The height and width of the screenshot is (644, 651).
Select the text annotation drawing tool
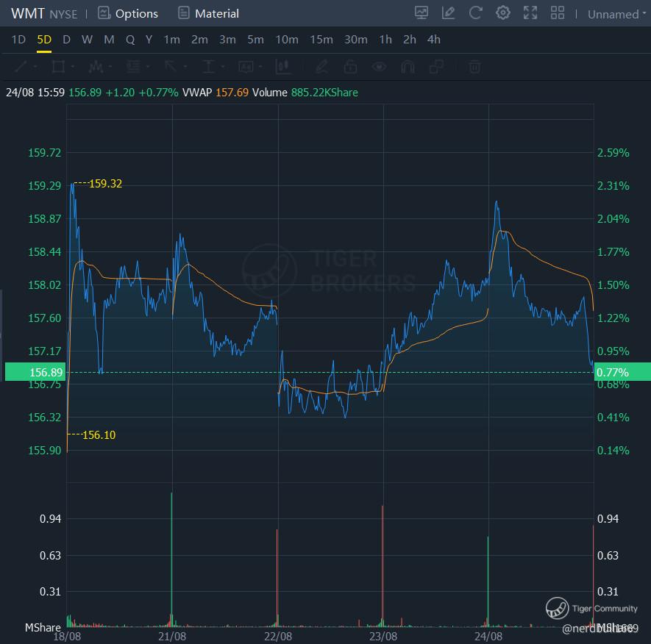point(246,66)
